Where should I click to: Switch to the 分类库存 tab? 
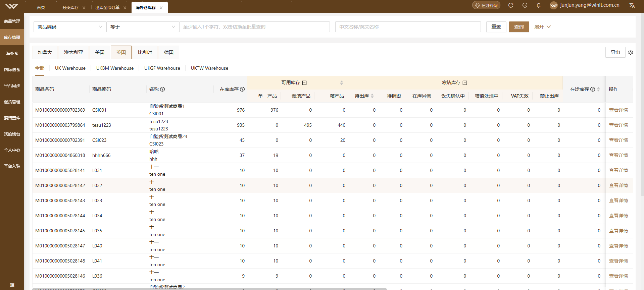coord(70,7)
